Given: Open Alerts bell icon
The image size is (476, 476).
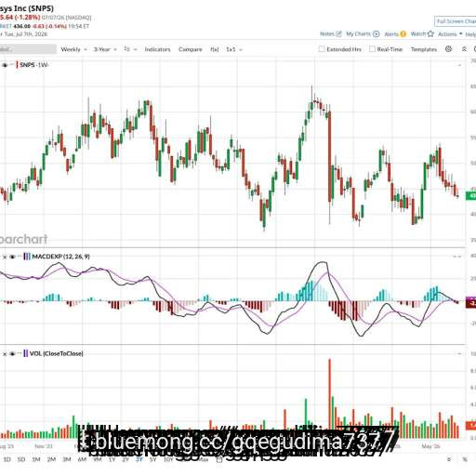Looking at the screenshot, I should click(403, 34).
